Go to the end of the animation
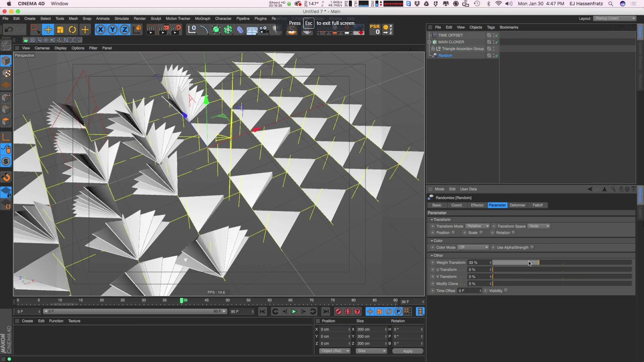This screenshot has height=362, width=644. pyautogui.click(x=326, y=311)
